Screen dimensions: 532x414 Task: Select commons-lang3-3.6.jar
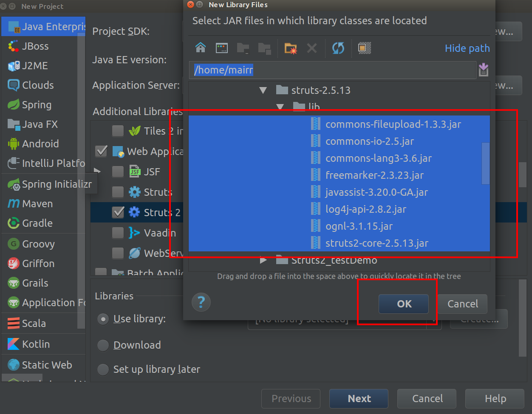(339, 158)
